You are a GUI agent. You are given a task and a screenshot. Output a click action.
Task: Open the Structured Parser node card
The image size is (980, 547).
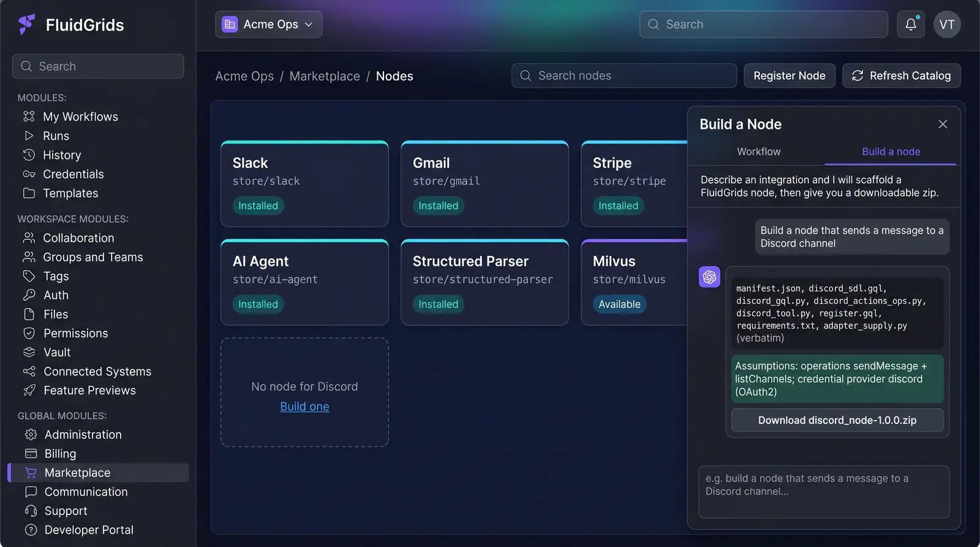pyautogui.click(x=484, y=282)
